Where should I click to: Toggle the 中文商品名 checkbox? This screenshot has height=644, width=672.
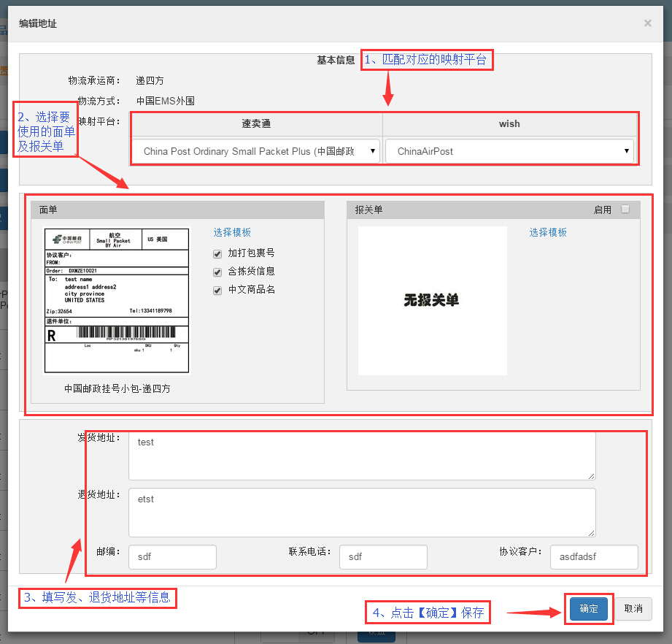(x=217, y=291)
